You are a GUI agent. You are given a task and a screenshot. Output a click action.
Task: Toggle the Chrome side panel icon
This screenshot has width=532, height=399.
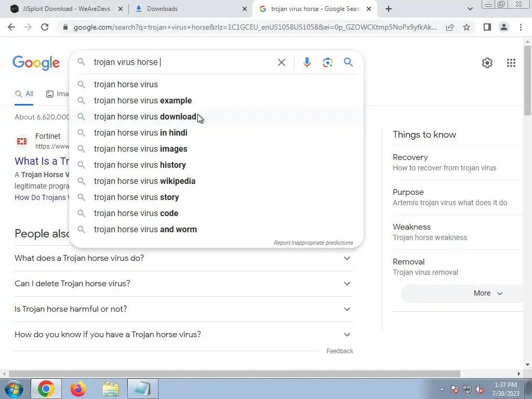487,27
